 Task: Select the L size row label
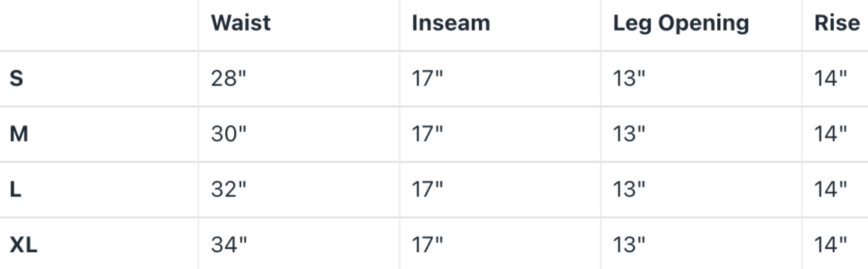click(16, 189)
